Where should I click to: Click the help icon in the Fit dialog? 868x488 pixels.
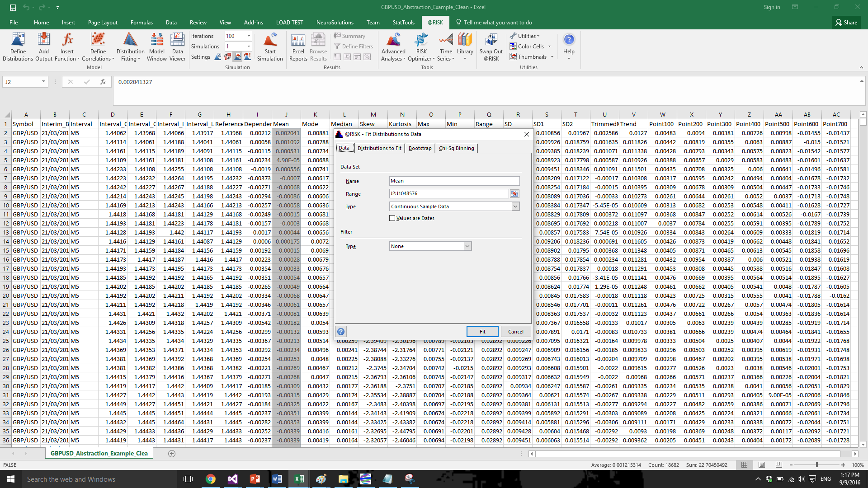point(341,332)
